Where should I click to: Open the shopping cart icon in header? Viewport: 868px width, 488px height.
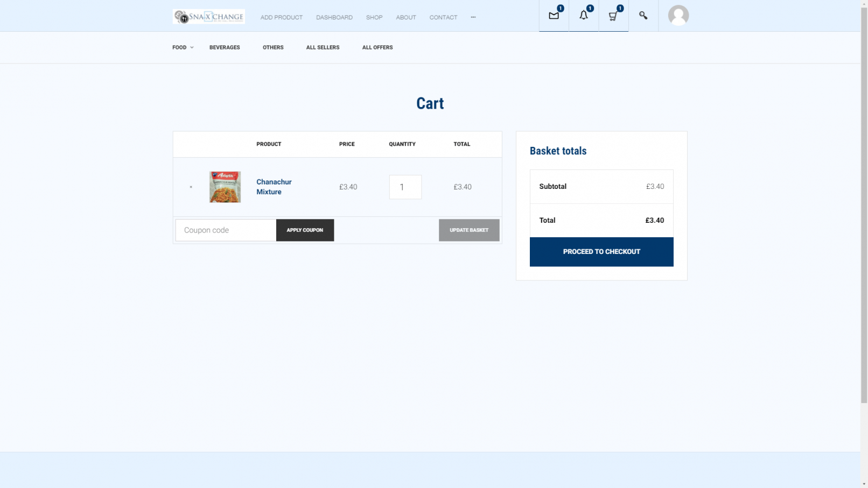613,16
